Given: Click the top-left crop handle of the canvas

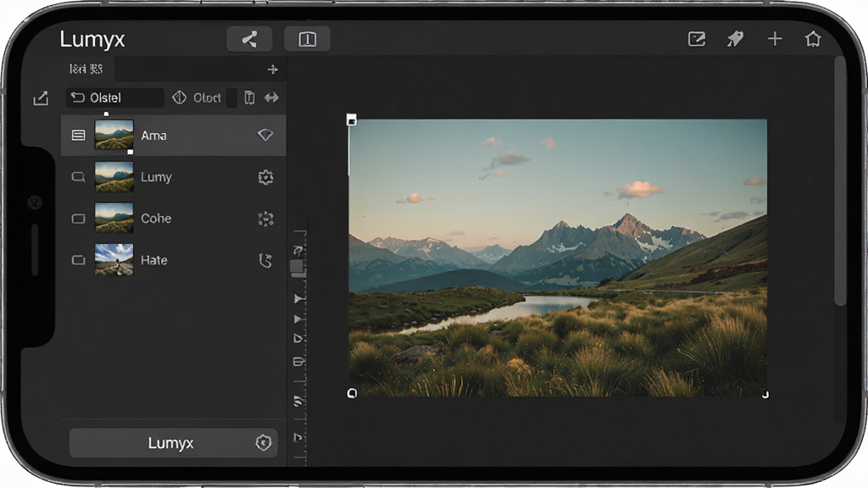Looking at the screenshot, I should 352,119.
